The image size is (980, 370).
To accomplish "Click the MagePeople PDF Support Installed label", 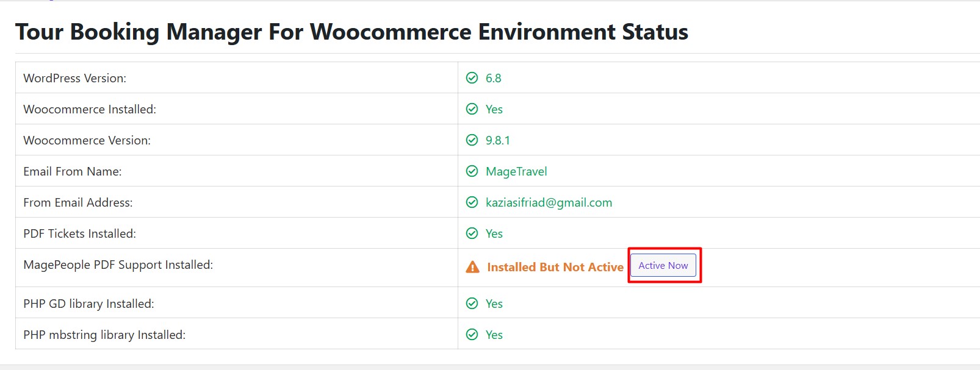I will [118, 265].
